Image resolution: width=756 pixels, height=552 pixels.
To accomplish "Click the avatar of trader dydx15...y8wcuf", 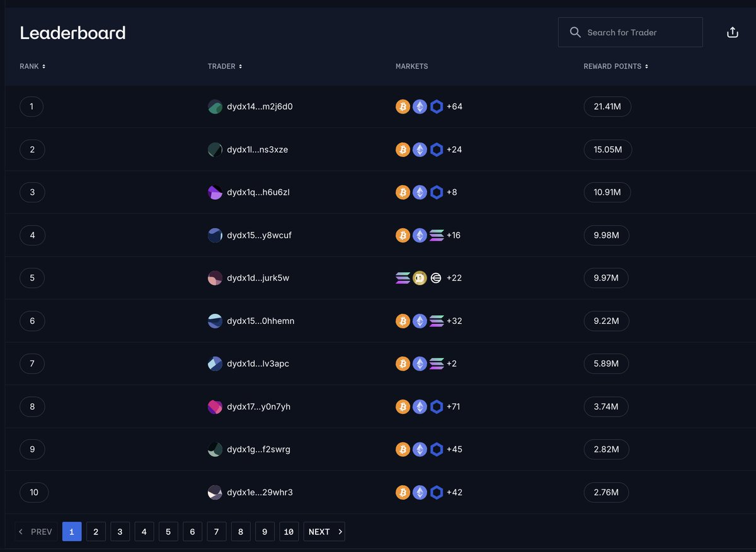I will [x=215, y=235].
